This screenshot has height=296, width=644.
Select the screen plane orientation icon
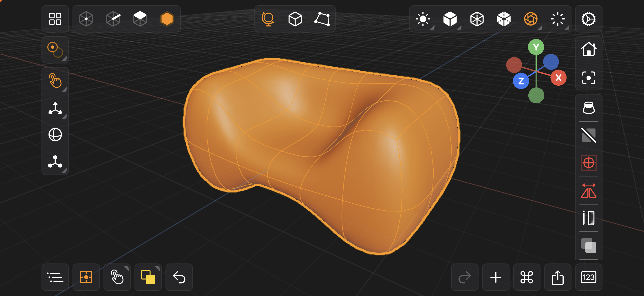tap(322, 19)
